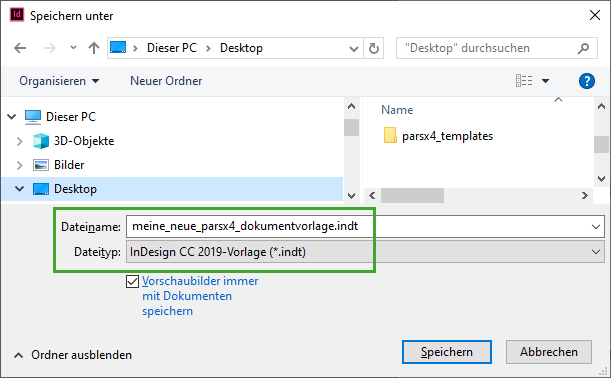Click the Speichern button
This screenshot has width=611, height=378.
coord(447,352)
